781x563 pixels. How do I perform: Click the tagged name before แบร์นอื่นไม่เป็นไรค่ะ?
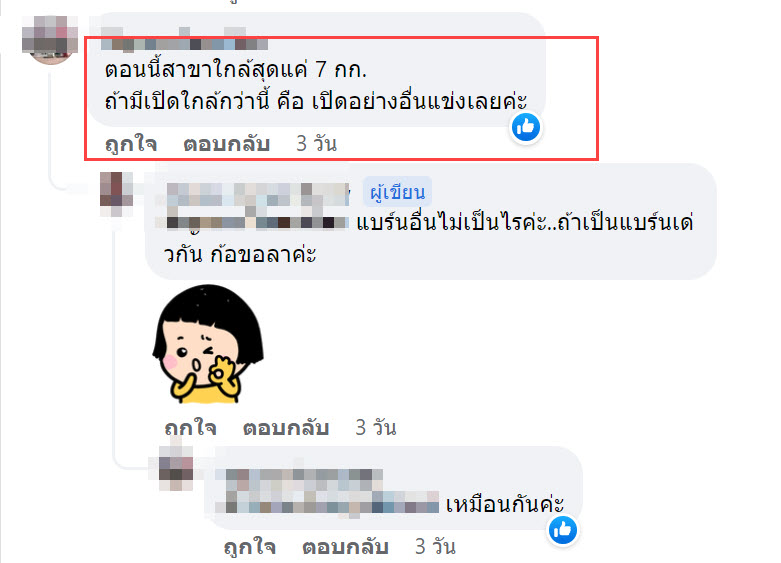click(x=258, y=222)
